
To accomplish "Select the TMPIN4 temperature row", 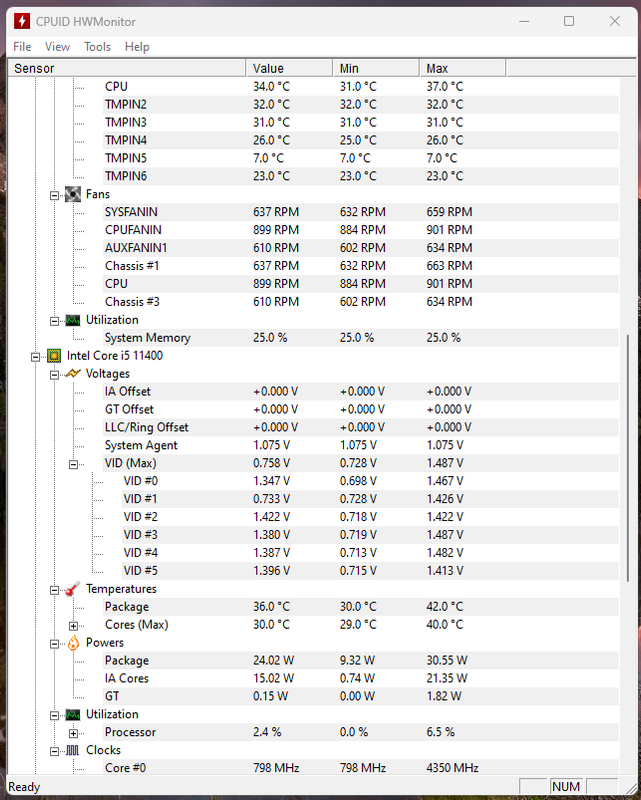I will click(361, 140).
